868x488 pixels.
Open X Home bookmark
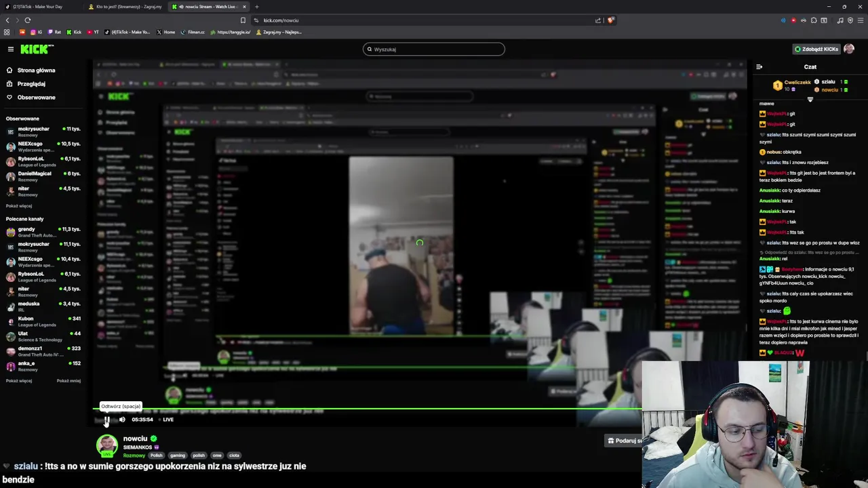[x=165, y=32]
